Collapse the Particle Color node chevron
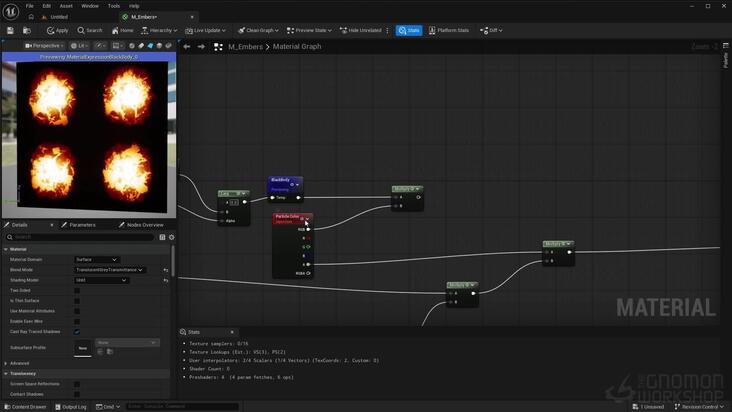732x412 pixels. pyautogui.click(x=307, y=218)
